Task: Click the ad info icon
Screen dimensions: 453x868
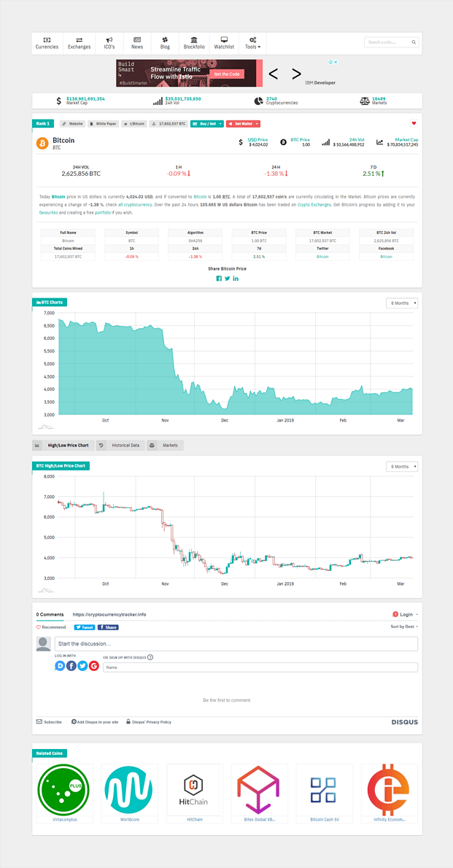Action: pyautogui.click(x=330, y=62)
